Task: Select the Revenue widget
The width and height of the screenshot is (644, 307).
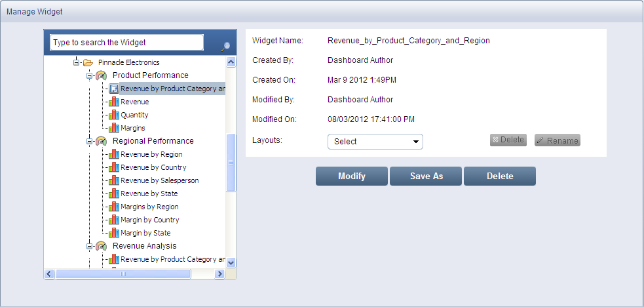Action: 135,102
